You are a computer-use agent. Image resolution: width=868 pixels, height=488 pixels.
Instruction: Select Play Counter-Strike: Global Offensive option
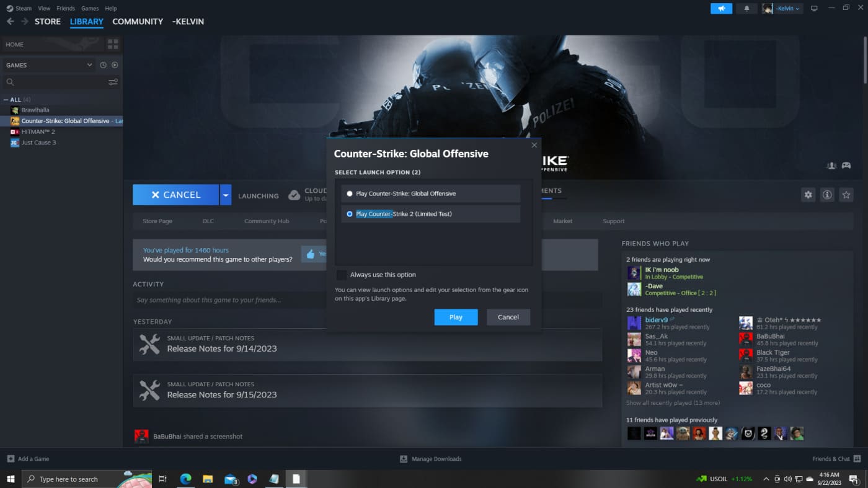coord(430,193)
